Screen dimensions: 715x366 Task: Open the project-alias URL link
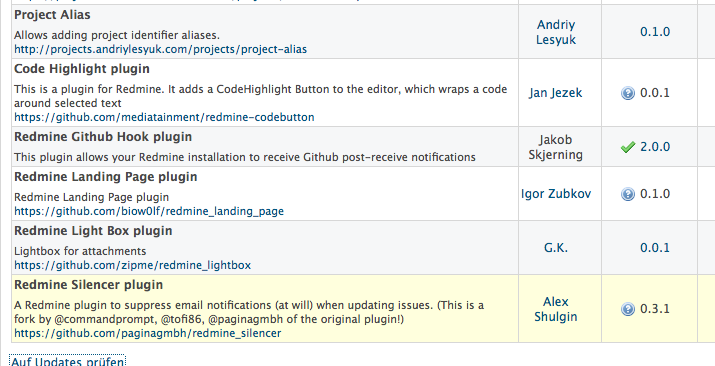pyautogui.click(x=161, y=49)
